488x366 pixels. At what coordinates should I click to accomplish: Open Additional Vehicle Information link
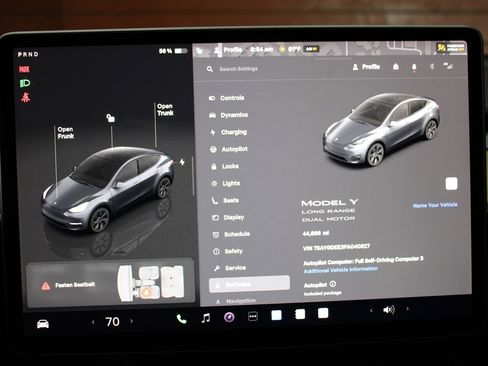[341, 270]
